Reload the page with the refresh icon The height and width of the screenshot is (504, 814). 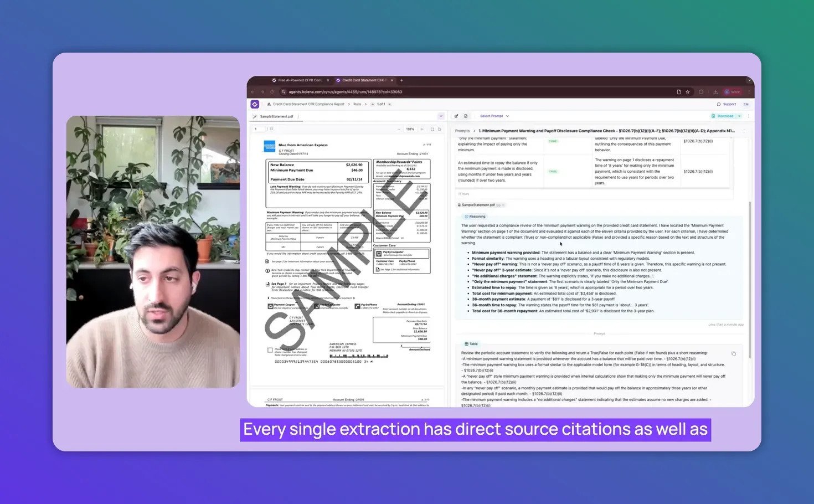pyautogui.click(x=272, y=92)
